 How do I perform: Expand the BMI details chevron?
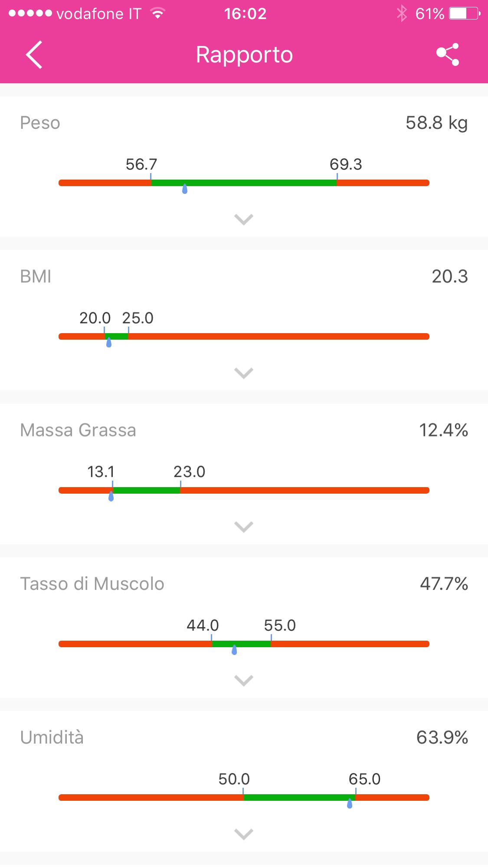tap(244, 373)
